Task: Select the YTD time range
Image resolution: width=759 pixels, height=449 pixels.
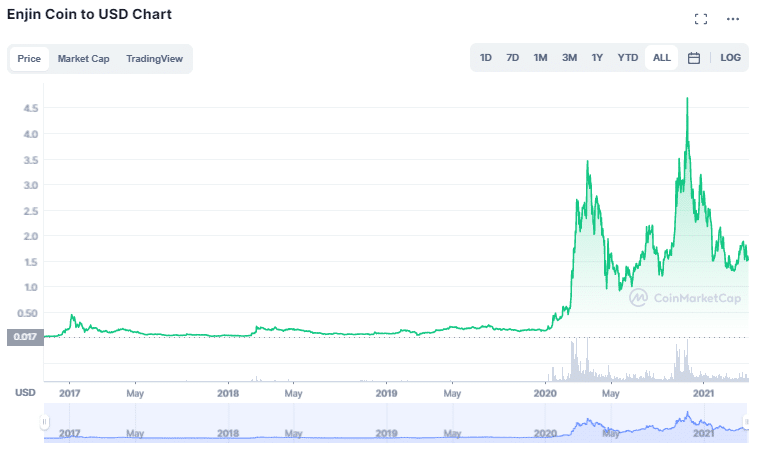Action: [x=628, y=58]
